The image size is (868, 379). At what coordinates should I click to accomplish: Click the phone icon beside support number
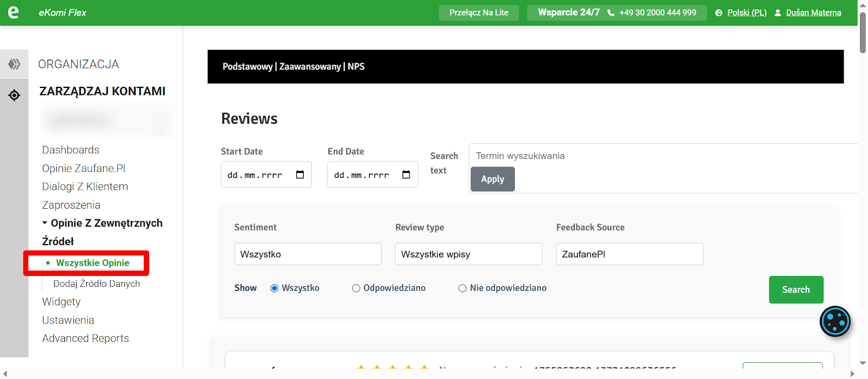(x=611, y=13)
